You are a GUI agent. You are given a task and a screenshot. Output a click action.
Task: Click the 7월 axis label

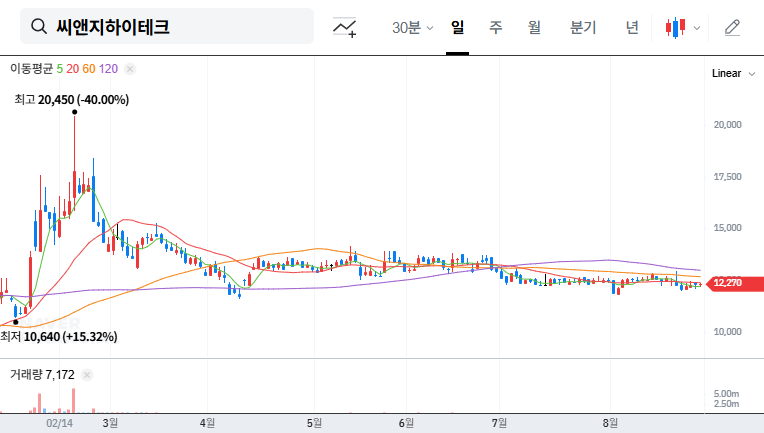(499, 423)
